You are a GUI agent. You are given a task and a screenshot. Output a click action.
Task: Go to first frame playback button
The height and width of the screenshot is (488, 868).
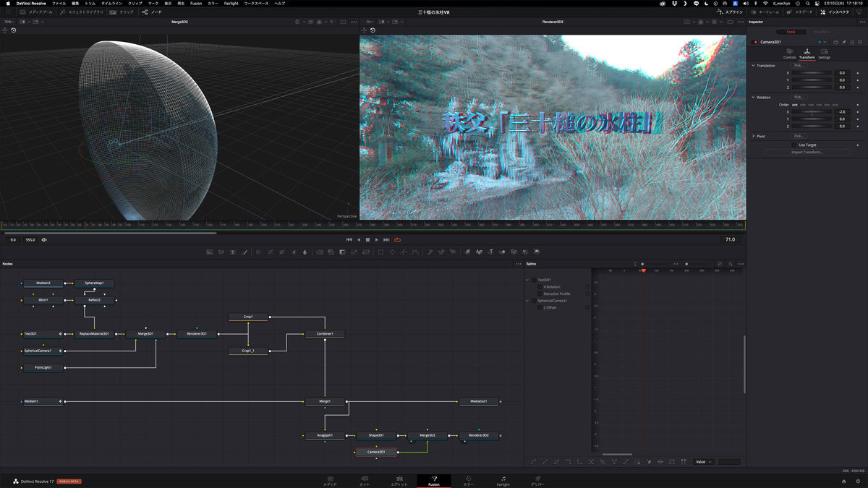point(349,239)
